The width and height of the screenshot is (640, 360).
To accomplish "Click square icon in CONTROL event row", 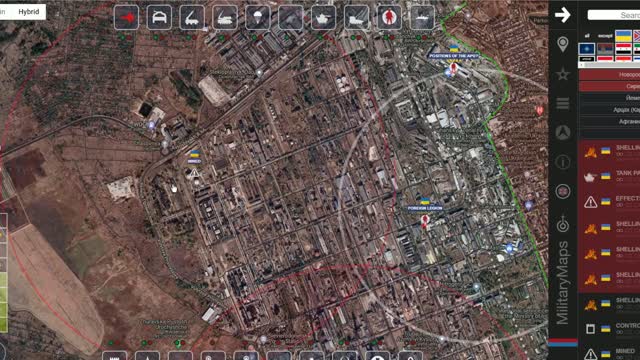I will [x=590, y=329].
